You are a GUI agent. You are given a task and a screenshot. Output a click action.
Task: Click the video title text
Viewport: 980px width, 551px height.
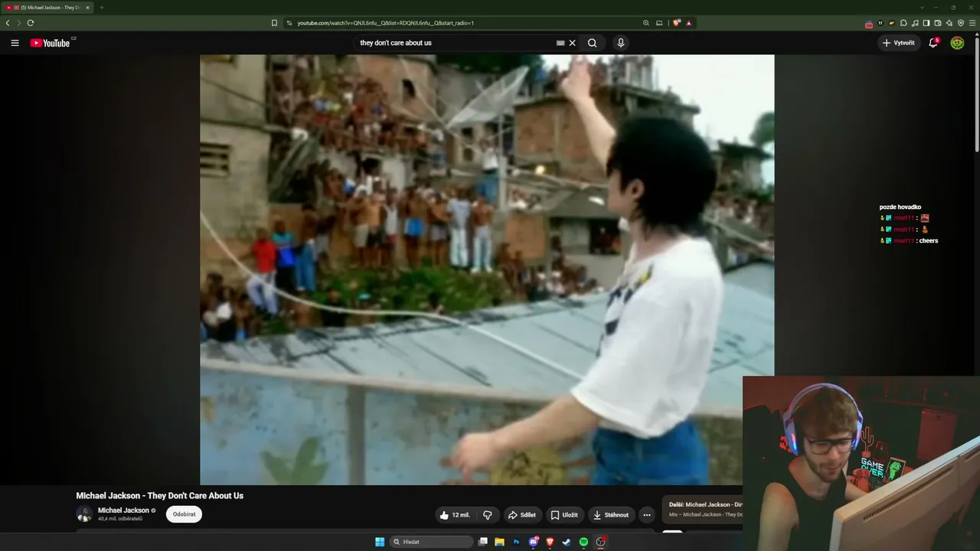(x=159, y=496)
